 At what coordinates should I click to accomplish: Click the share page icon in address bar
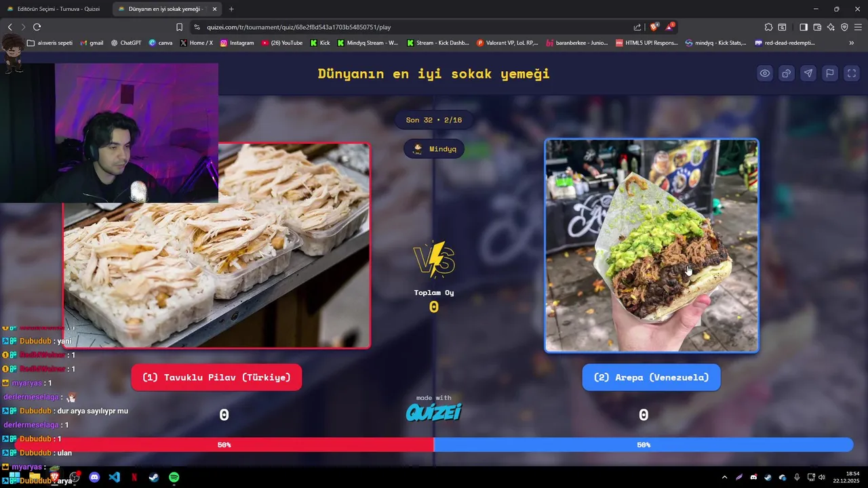637,27
